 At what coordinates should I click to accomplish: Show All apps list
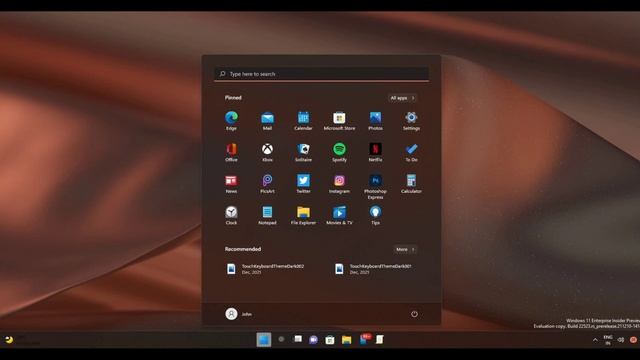tap(402, 98)
